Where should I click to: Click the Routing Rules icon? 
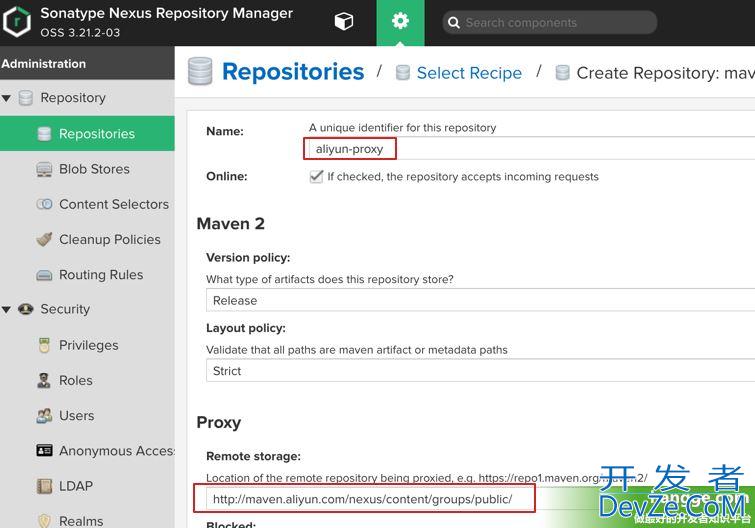point(44,275)
